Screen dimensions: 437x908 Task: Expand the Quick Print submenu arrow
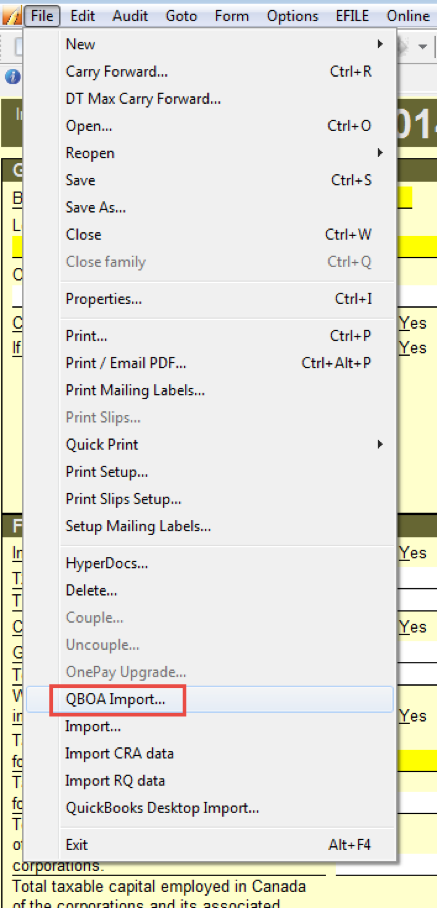coord(380,445)
